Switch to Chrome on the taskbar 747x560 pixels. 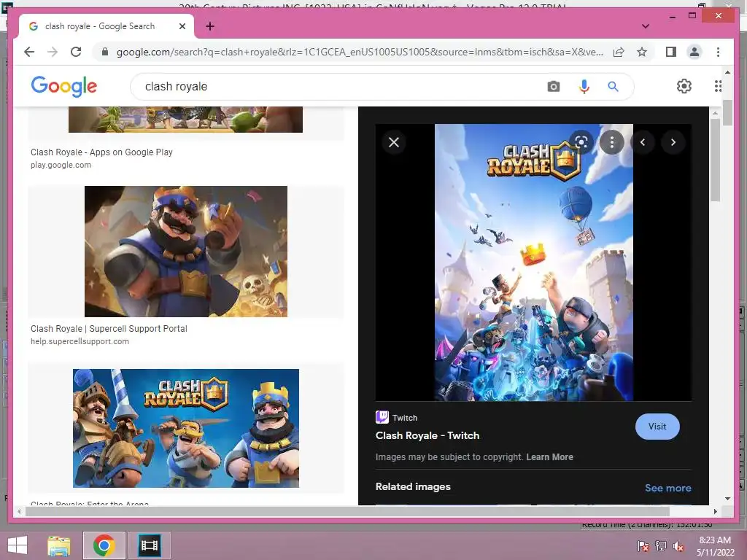tap(104, 545)
